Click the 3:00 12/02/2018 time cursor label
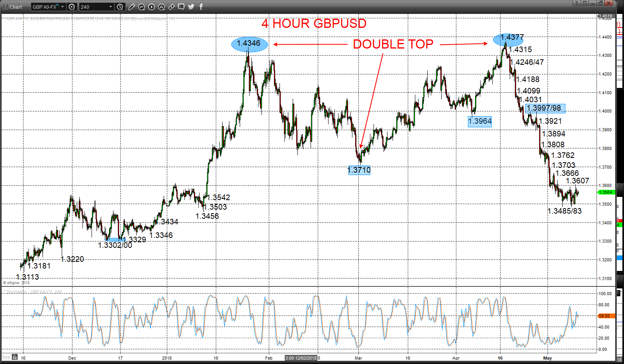Viewport: 624px width, 364px height. [301, 358]
